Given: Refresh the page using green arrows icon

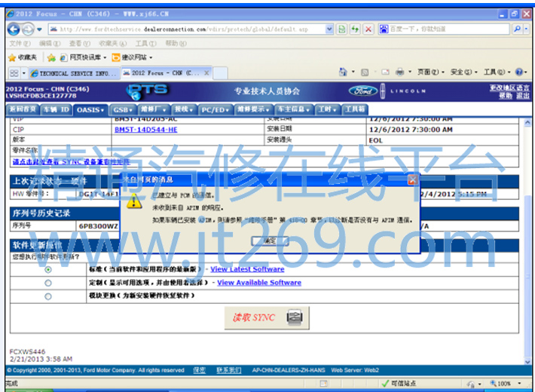Looking at the screenshot, I should (x=355, y=29).
